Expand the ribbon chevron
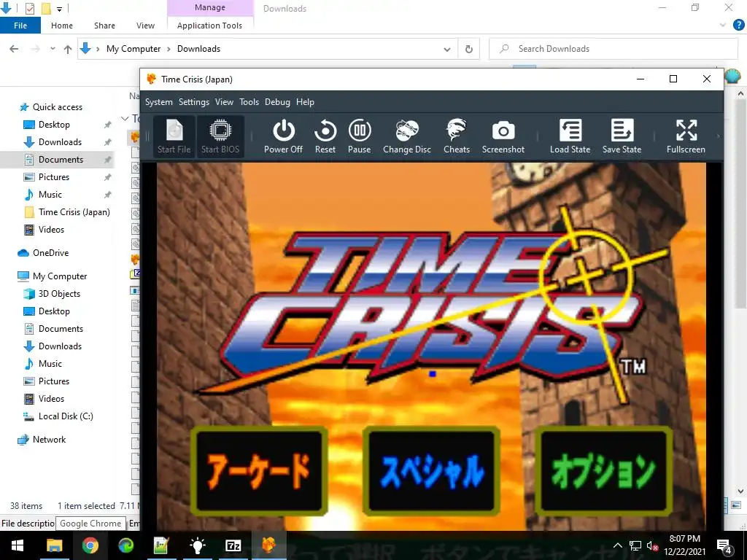 click(x=723, y=26)
